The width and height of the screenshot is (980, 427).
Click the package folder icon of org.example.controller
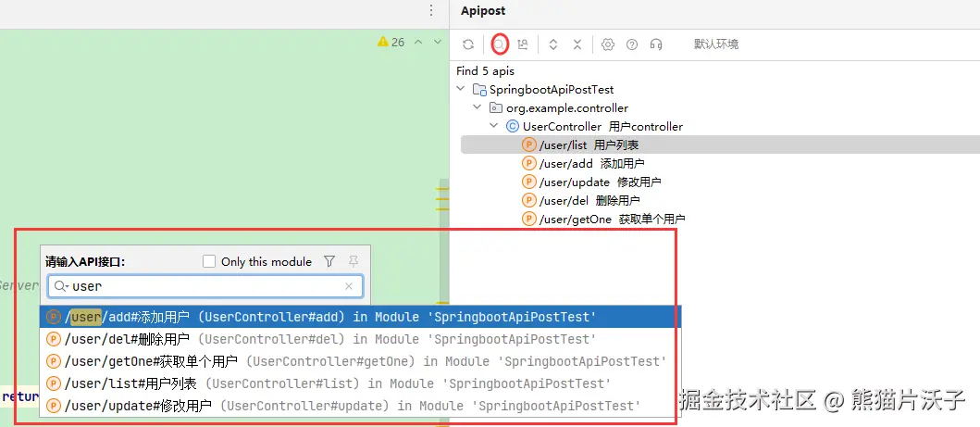[x=496, y=107]
